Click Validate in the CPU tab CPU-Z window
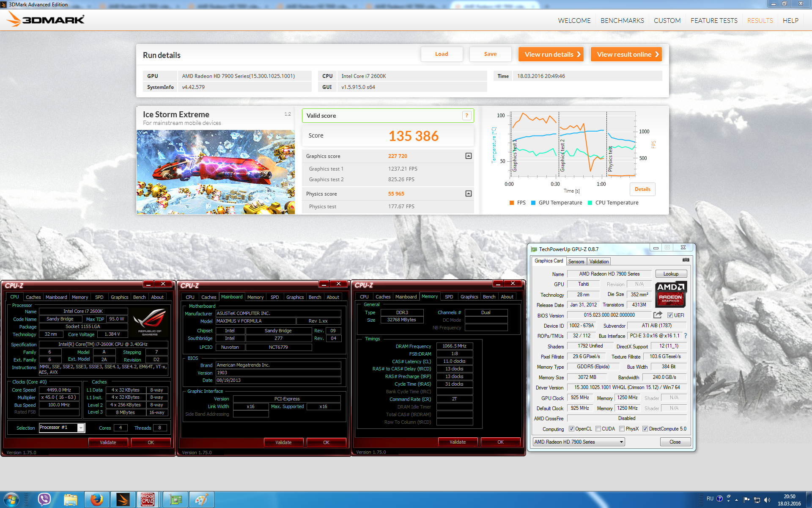The height and width of the screenshot is (508, 812). [x=108, y=442]
